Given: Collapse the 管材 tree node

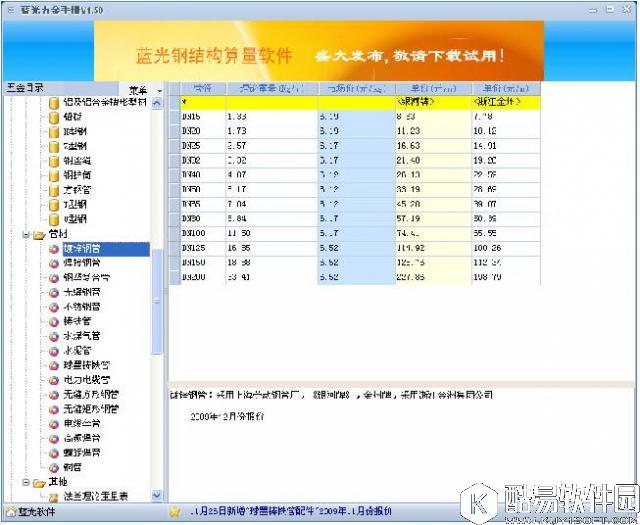Looking at the screenshot, I should pyautogui.click(x=26, y=235).
